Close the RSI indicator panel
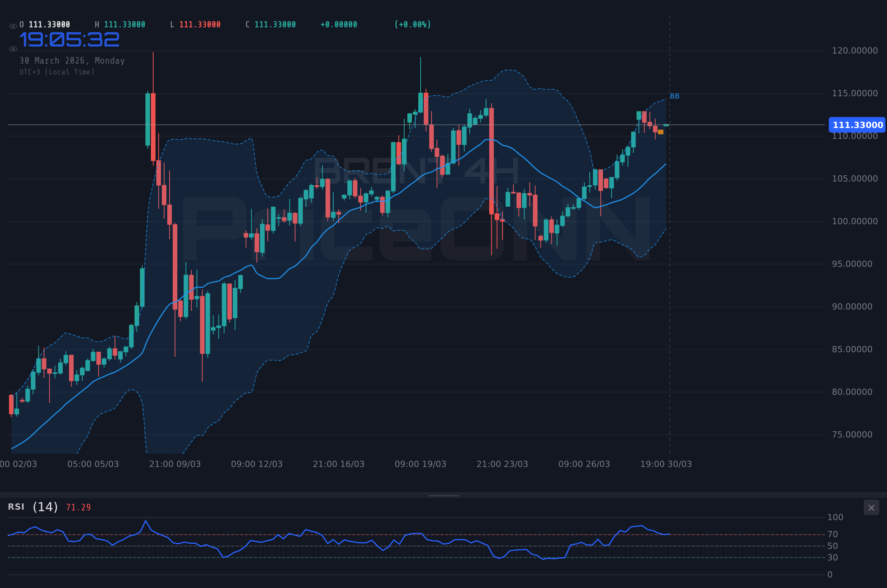Screen dimensions: 887x588 tap(871, 507)
